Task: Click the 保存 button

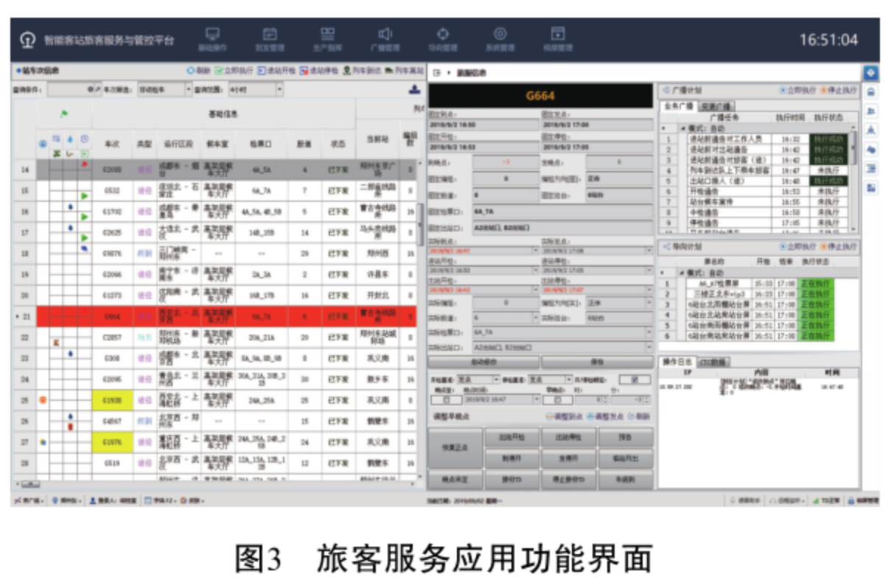Action: pyautogui.click(x=597, y=363)
